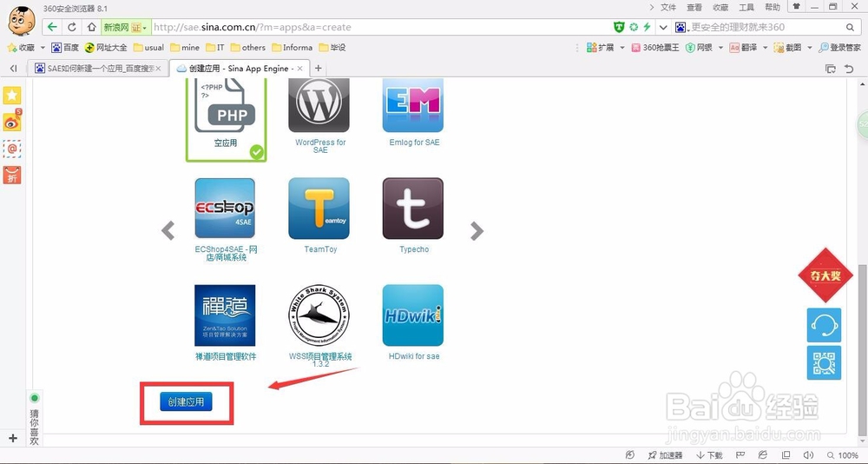
Task: Open the 帮助 menu
Action: pos(773,7)
